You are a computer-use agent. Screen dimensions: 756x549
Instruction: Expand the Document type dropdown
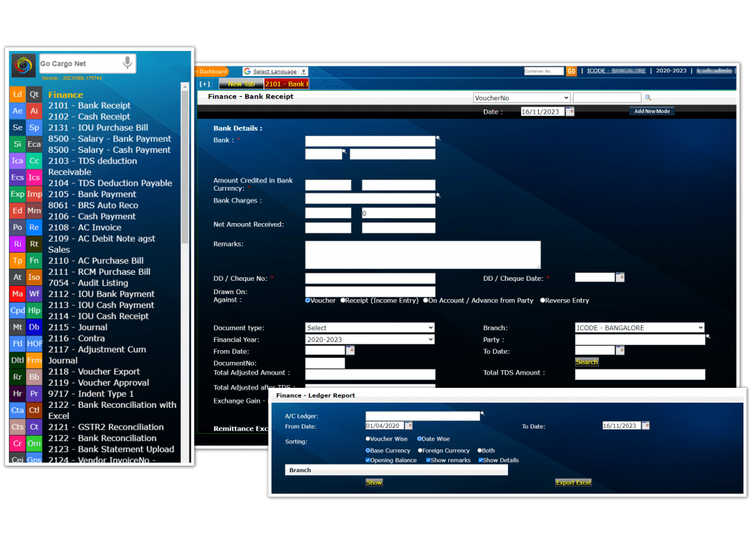(370, 327)
